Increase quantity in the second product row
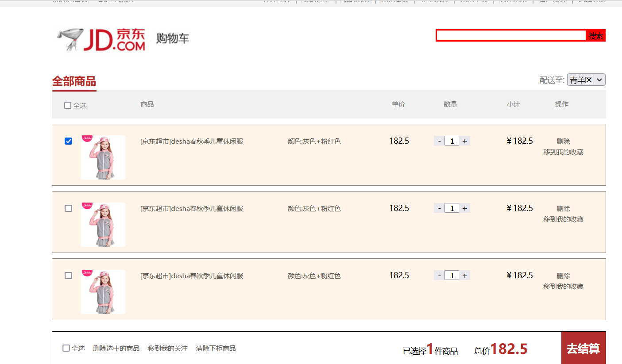Image resolution: width=622 pixels, height=364 pixels. coord(464,208)
